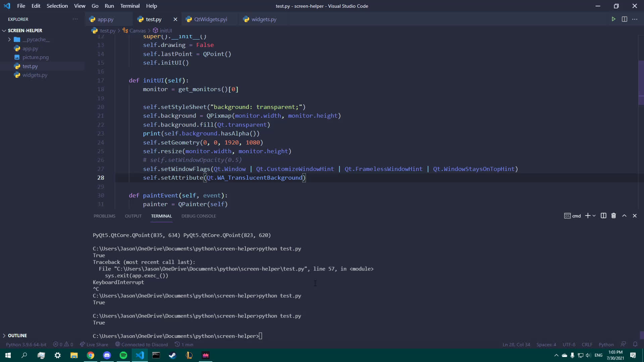Open picture.png in explorer
Viewport: 644px width, 362px height.
click(36, 57)
